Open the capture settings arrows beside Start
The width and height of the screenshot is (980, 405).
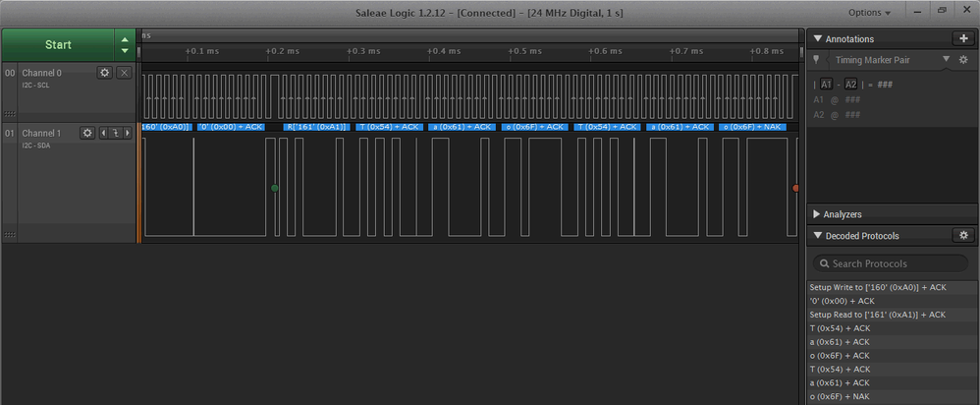coord(125,44)
